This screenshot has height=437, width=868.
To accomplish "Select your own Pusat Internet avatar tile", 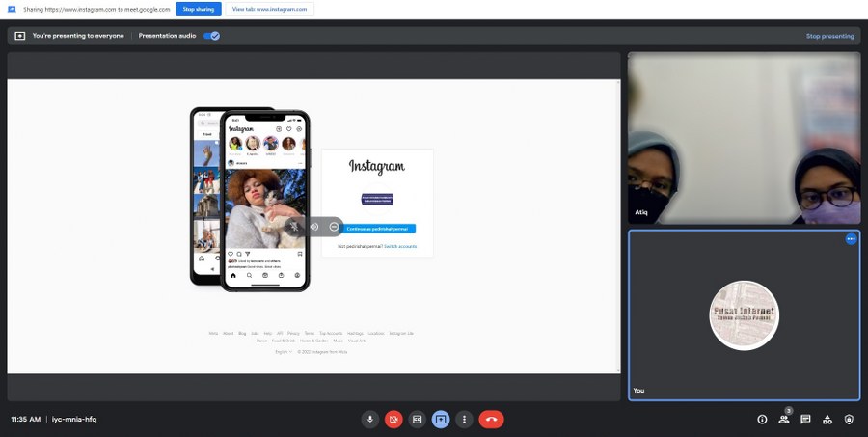I will (x=744, y=315).
